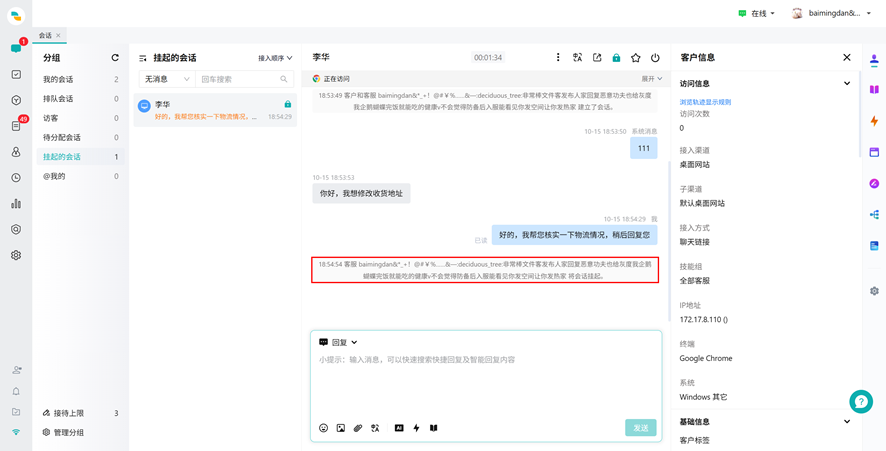The width and height of the screenshot is (886, 451).
Task: Open the document icon with badge 49
Action: point(16,125)
